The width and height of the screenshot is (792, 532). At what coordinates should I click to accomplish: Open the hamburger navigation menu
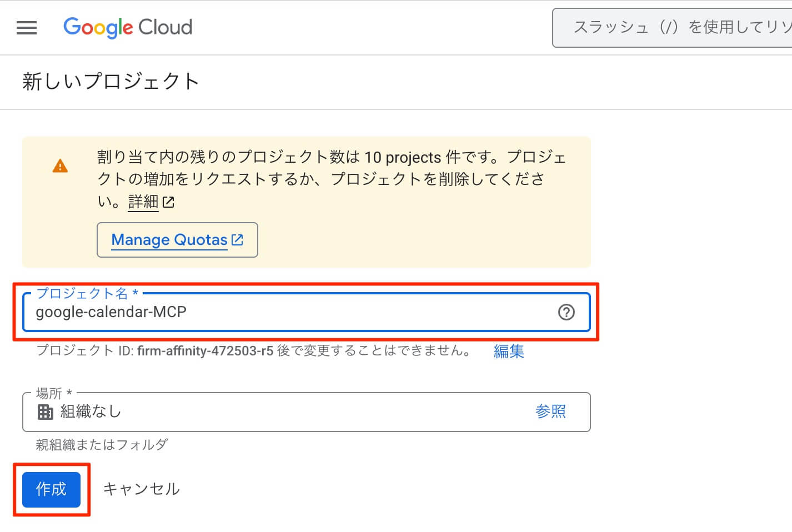pyautogui.click(x=27, y=27)
